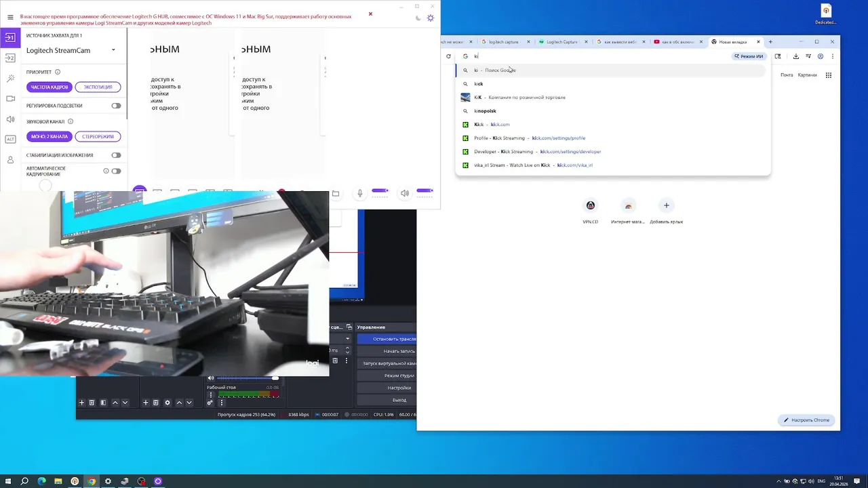
Task: Open Настройки button in OBS controls
Action: click(x=387, y=388)
